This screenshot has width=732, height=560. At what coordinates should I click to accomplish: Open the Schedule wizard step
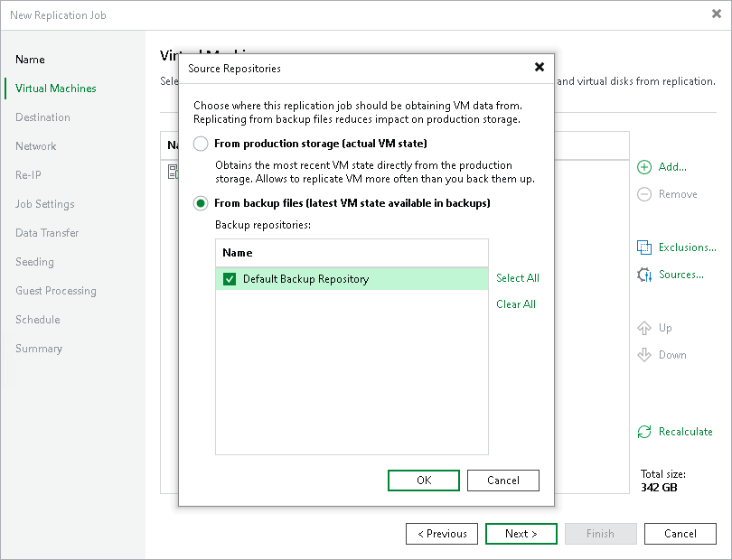pyautogui.click(x=38, y=320)
